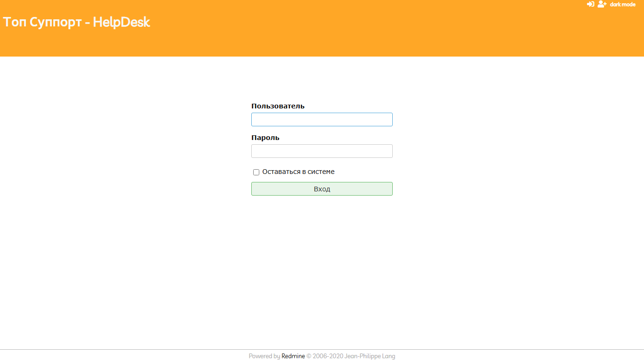644x362 pixels.
Task: Click the Пароль label text
Action: [x=265, y=138]
